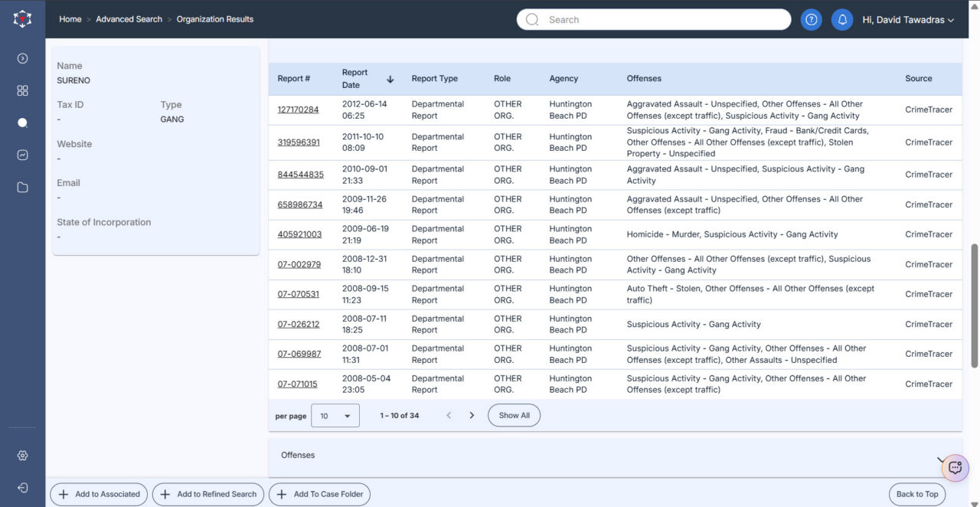Open the analytics chart sidebar icon
Viewport: 980px width, 507px height.
(22, 155)
